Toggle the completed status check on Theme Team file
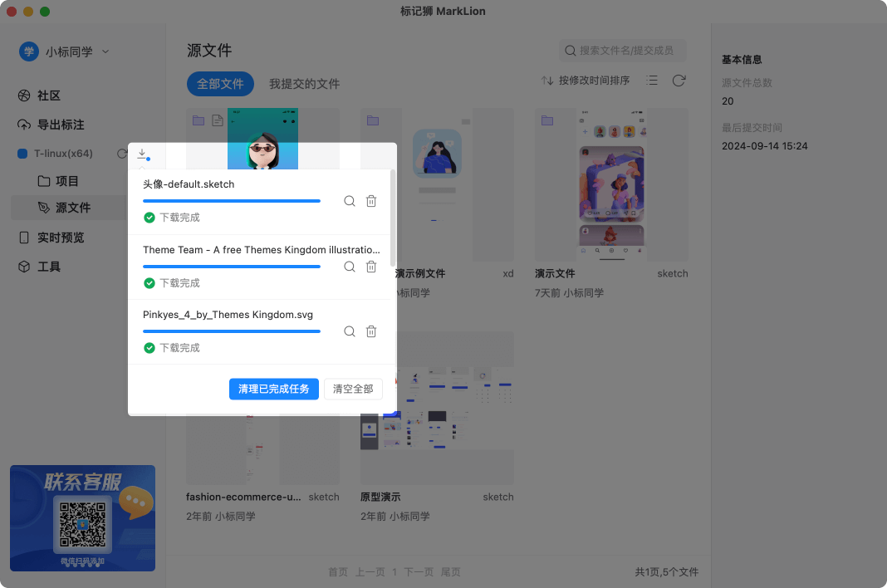The width and height of the screenshot is (887, 588). (x=149, y=282)
